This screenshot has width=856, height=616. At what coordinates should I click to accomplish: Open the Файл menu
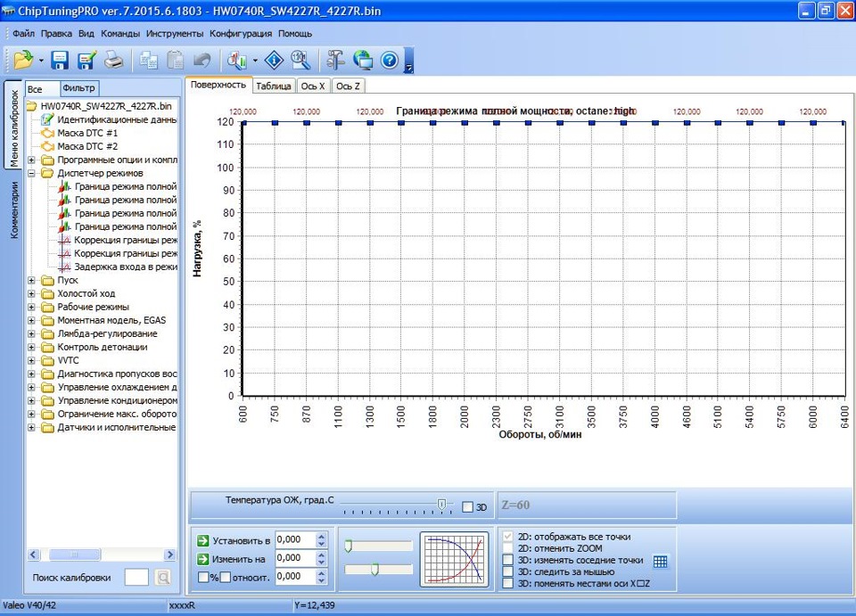click(23, 33)
